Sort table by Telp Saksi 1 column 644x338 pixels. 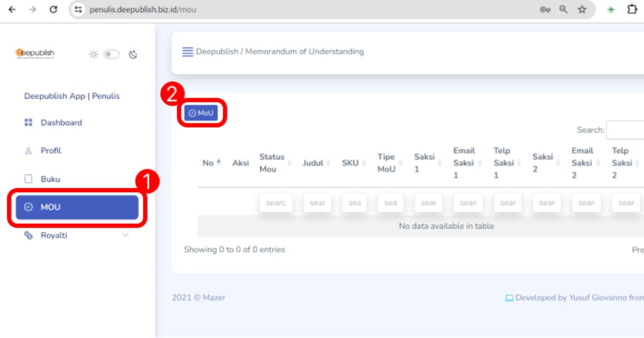[x=508, y=163]
